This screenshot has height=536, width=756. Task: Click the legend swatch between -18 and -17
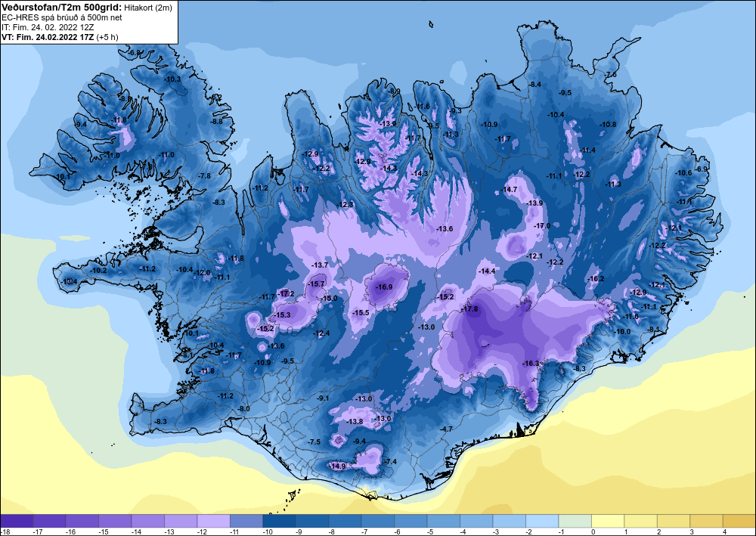tap(17, 521)
